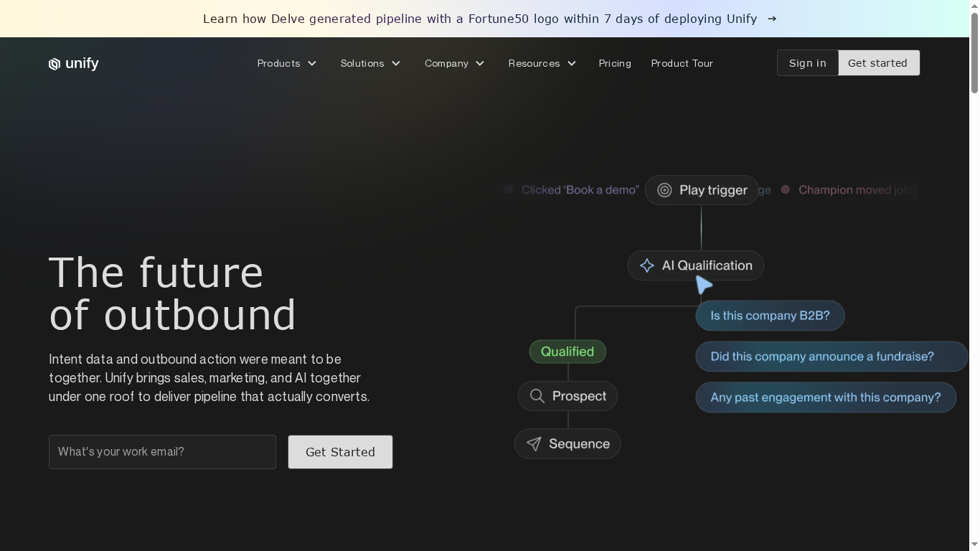Click the unify wordmark
This screenshot has height=551, width=980.
(x=82, y=64)
